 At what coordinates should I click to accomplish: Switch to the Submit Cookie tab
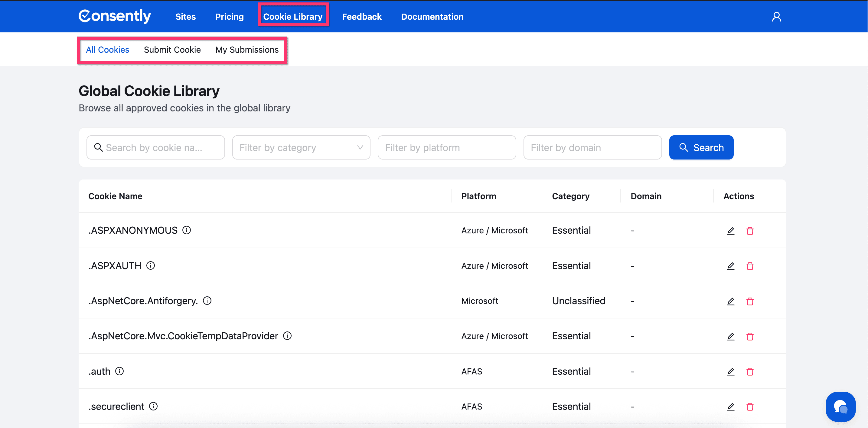[x=172, y=50]
